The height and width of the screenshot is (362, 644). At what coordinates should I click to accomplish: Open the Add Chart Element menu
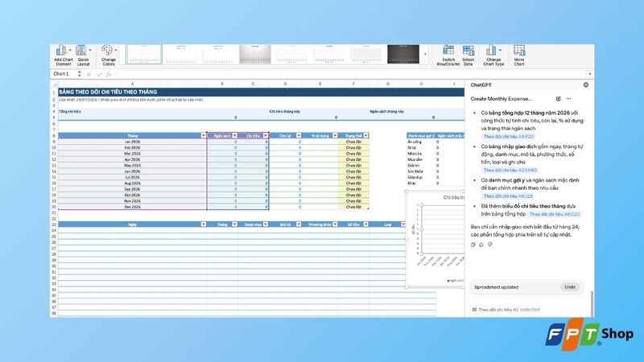64,56
